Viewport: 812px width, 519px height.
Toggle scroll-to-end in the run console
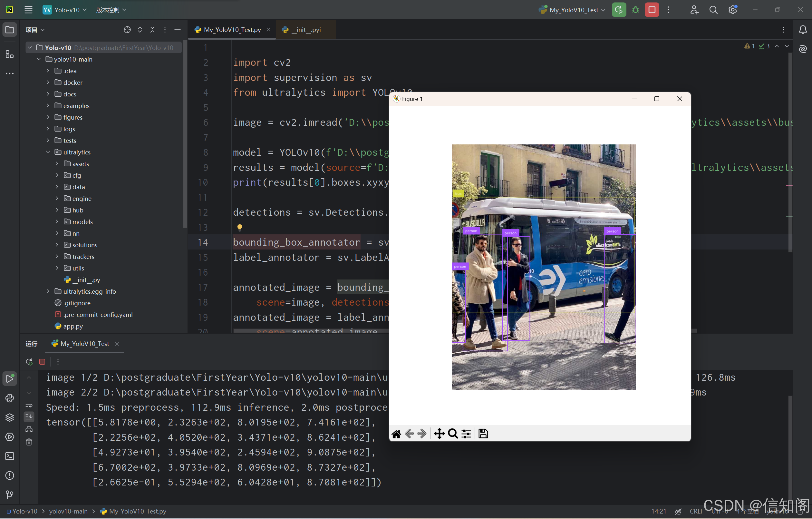(x=29, y=417)
